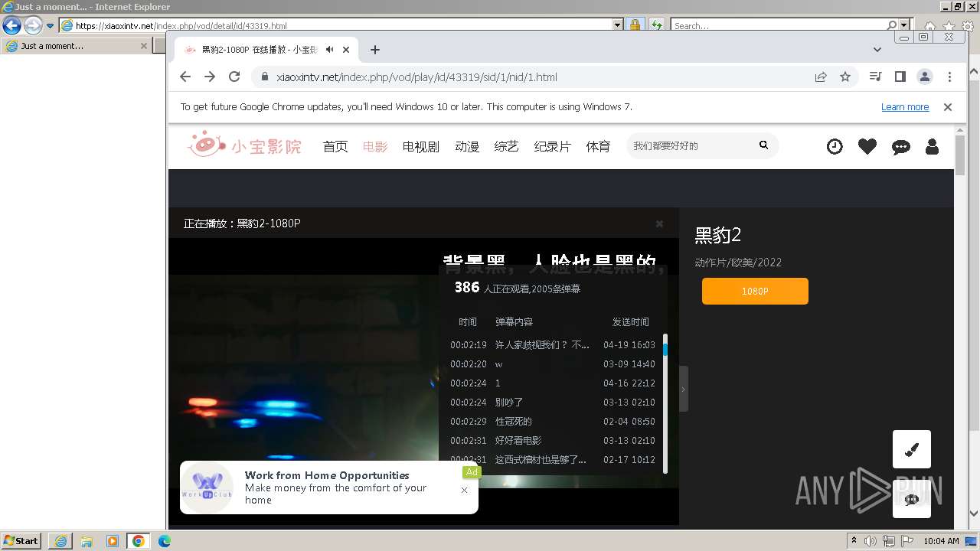Click Chrome's forward navigation arrow
Image resolution: width=980 pixels, height=551 pixels.
210,77
